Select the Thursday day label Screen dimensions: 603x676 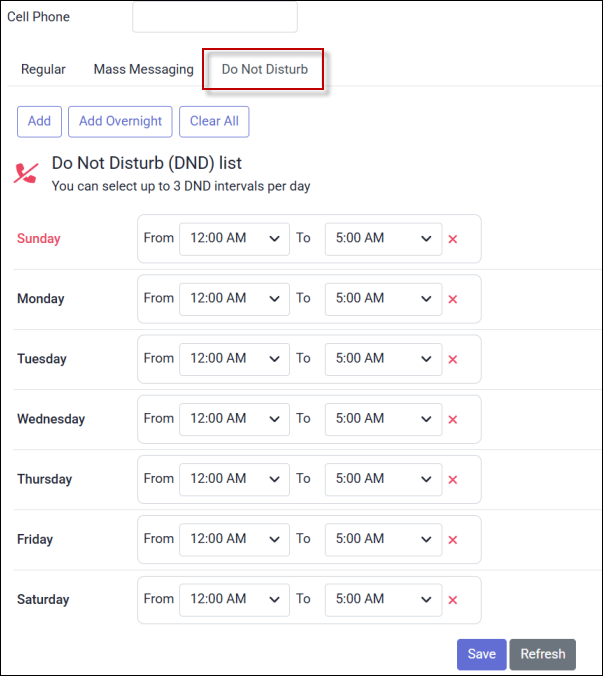pyautogui.click(x=44, y=479)
